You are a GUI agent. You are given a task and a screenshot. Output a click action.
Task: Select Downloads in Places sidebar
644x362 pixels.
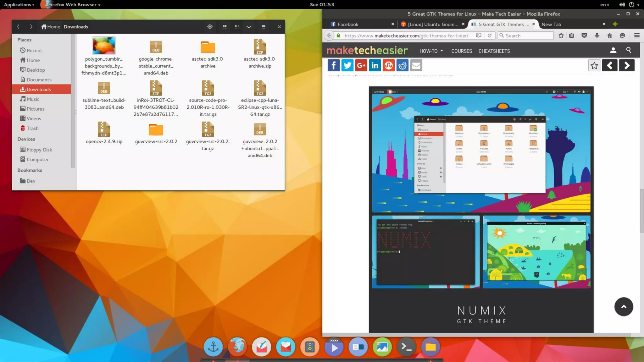point(42,89)
